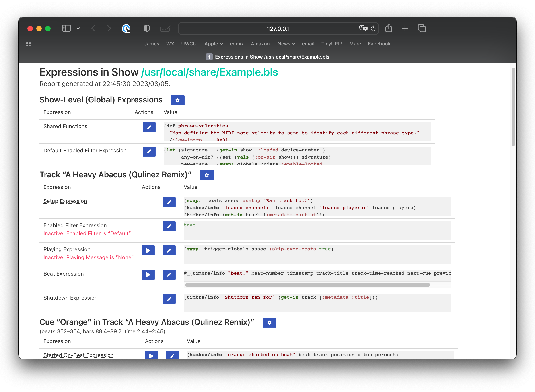Click the Playing Expression link
The height and width of the screenshot is (392, 535).
click(x=67, y=249)
